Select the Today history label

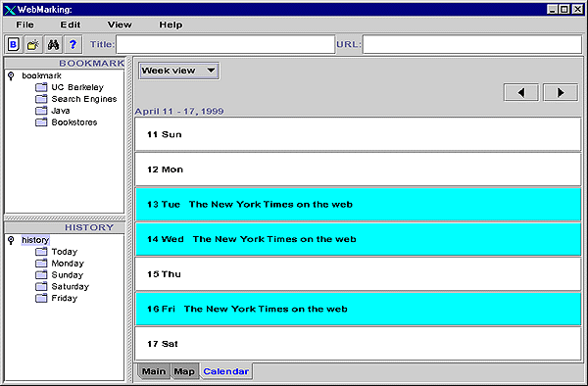click(x=65, y=252)
